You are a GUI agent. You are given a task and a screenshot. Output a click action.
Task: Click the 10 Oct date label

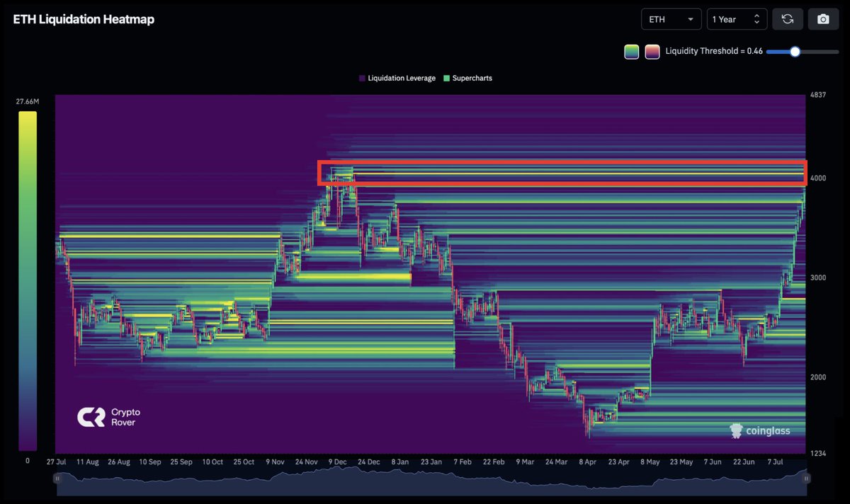tap(212, 462)
